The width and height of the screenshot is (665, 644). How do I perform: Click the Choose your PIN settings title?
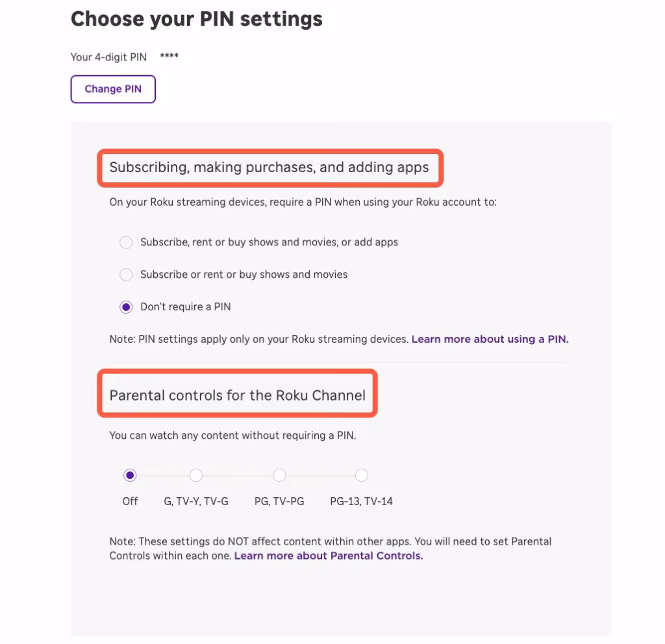click(x=197, y=19)
